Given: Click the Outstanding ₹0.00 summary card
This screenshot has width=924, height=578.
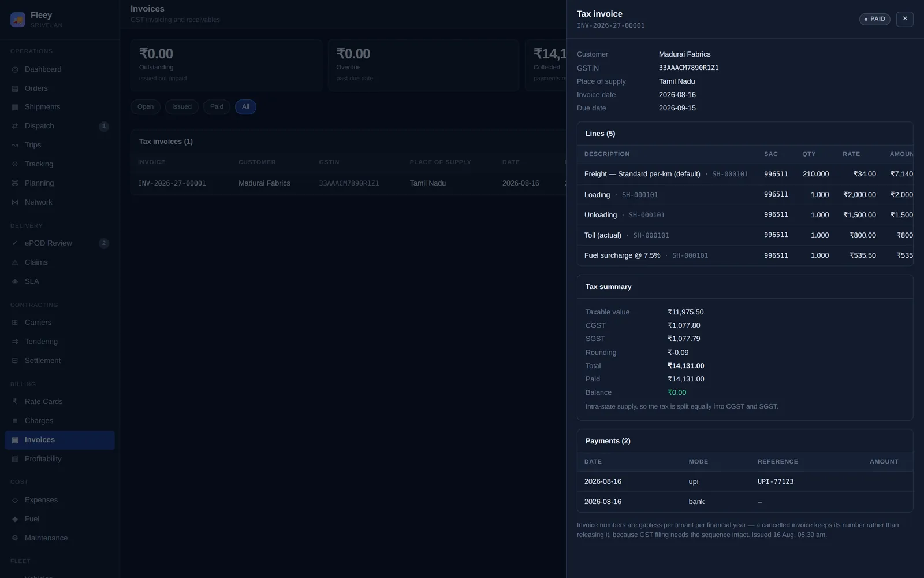Looking at the screenshot, I should 226,65.
